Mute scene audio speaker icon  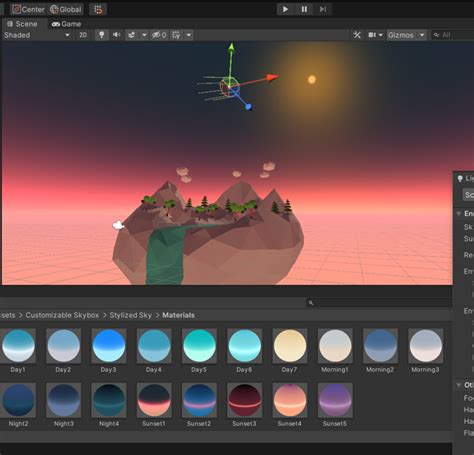tap(116, 35)
